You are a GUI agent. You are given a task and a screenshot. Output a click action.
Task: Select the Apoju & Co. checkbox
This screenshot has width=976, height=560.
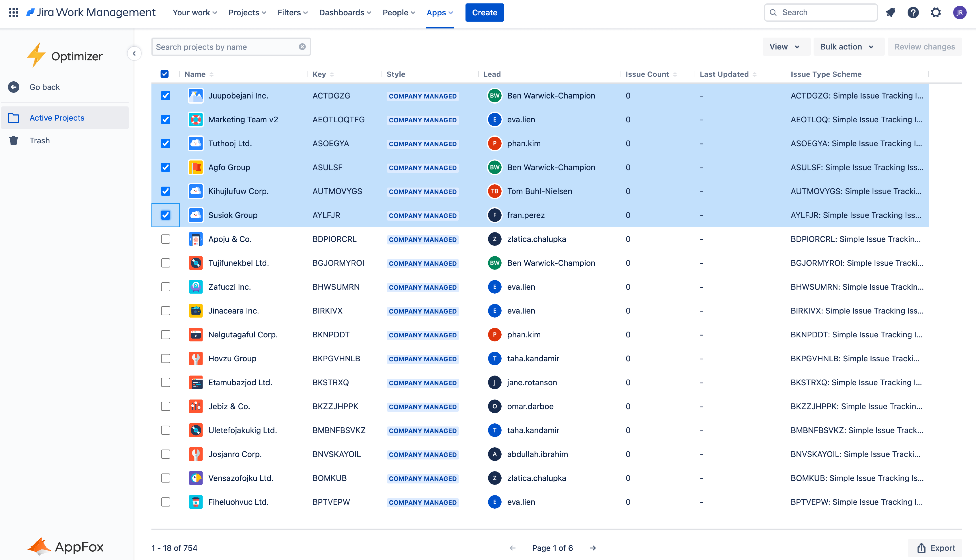(165, 239)
